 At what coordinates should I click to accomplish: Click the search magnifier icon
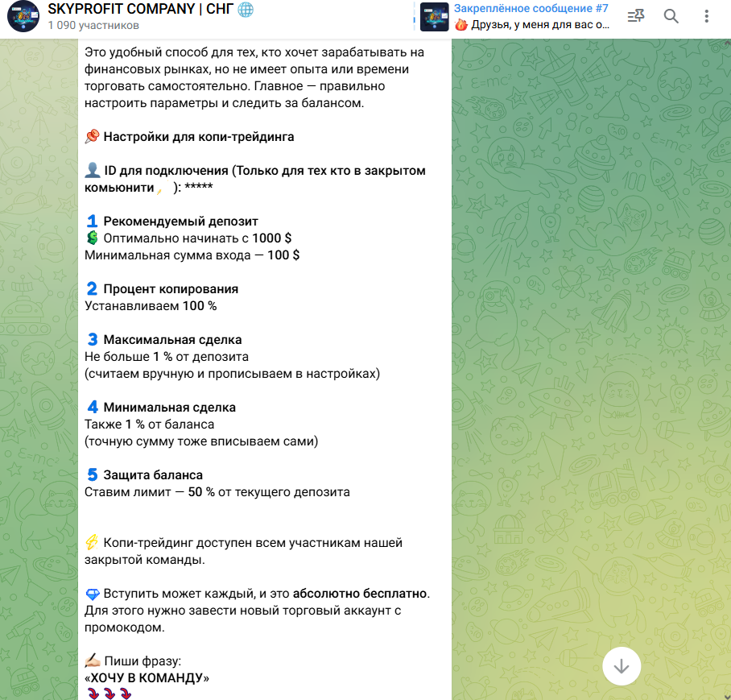pyautogui.click(x=671, y=16)
